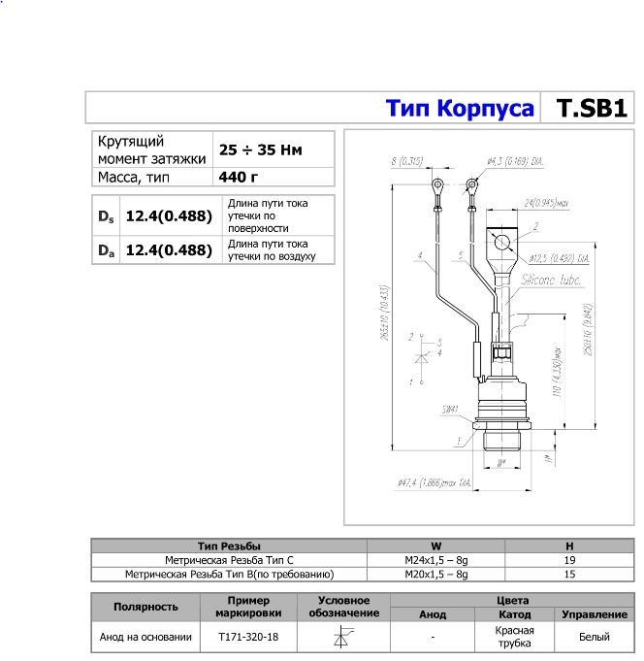Click the 'утечки по поверхности' description
This screenshot has height=661, width=644.
pos(258,222)
